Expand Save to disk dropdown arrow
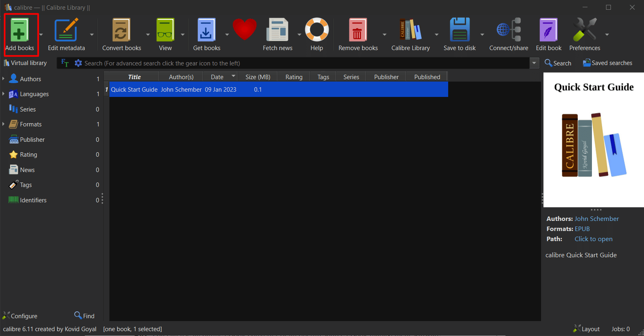 click(482, 35)
